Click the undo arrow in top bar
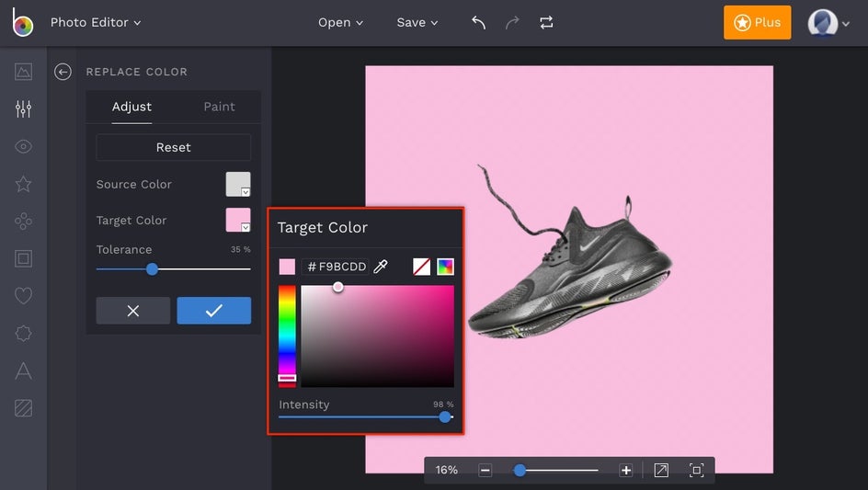This screenshot has width=868, height=490. click(x=478, y=23)
